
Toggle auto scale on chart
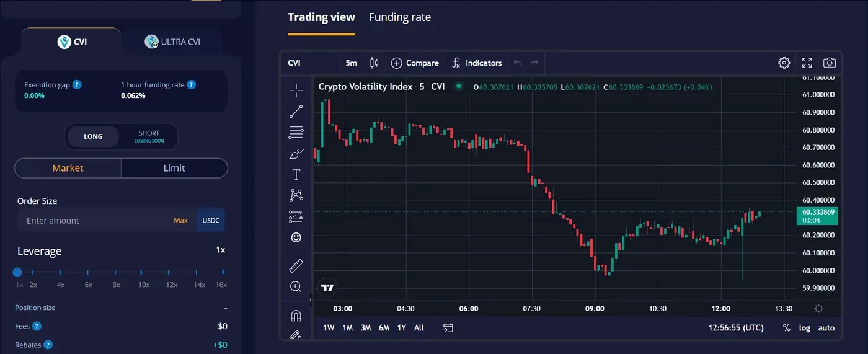pyautogui.click(x=826, y=327)
